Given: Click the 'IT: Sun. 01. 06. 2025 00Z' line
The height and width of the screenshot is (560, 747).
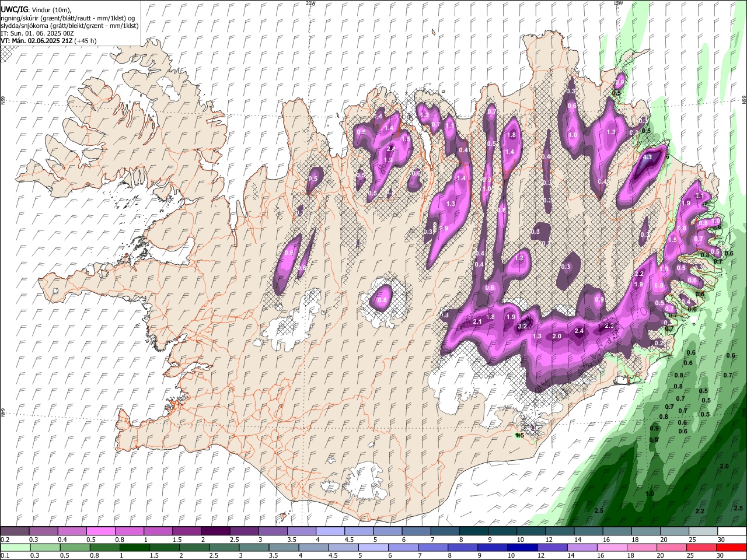Looking at the screenshot, I should pyautogui.click(x=37, y=33).
